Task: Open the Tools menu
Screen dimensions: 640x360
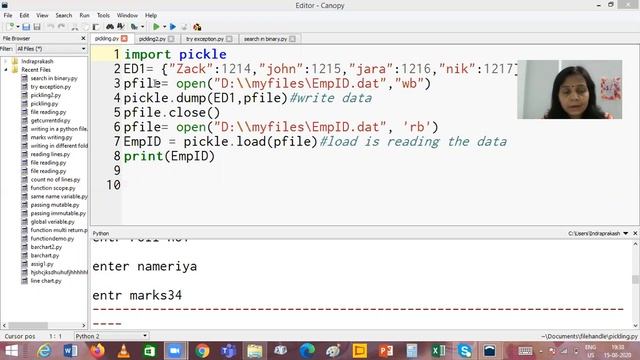Action: (103, 15)
